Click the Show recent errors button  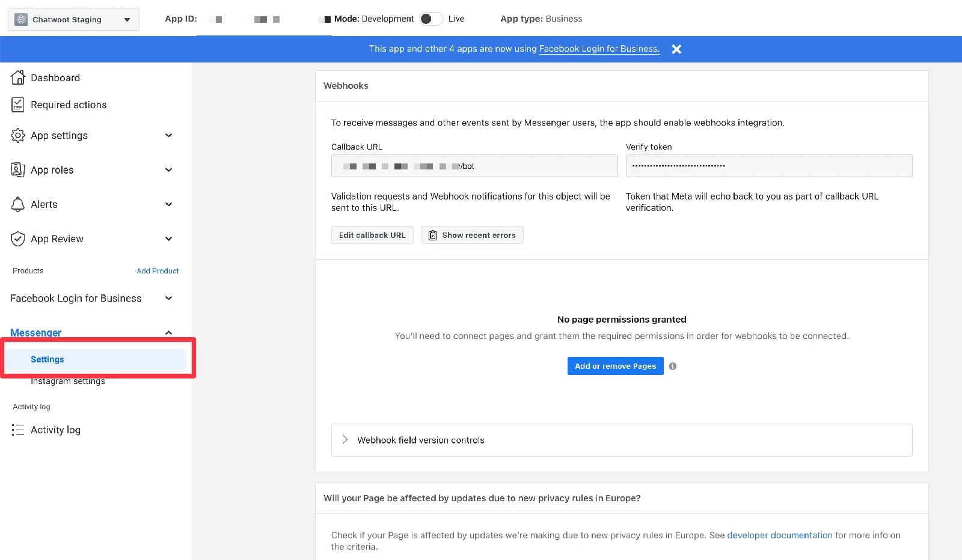pos(473,235)
